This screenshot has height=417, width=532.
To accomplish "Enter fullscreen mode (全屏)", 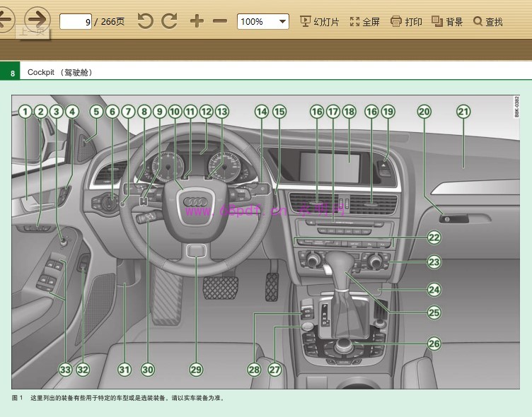I will tap(365, 21).
